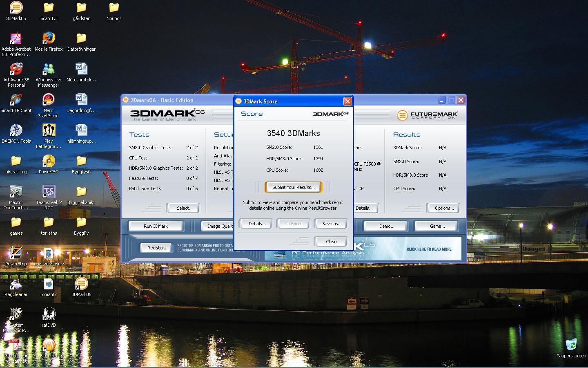The height and width of the screenshot is (368, 588).
Task: Launch Mozilla Firefox from desktop
Action: click(49, 42)
